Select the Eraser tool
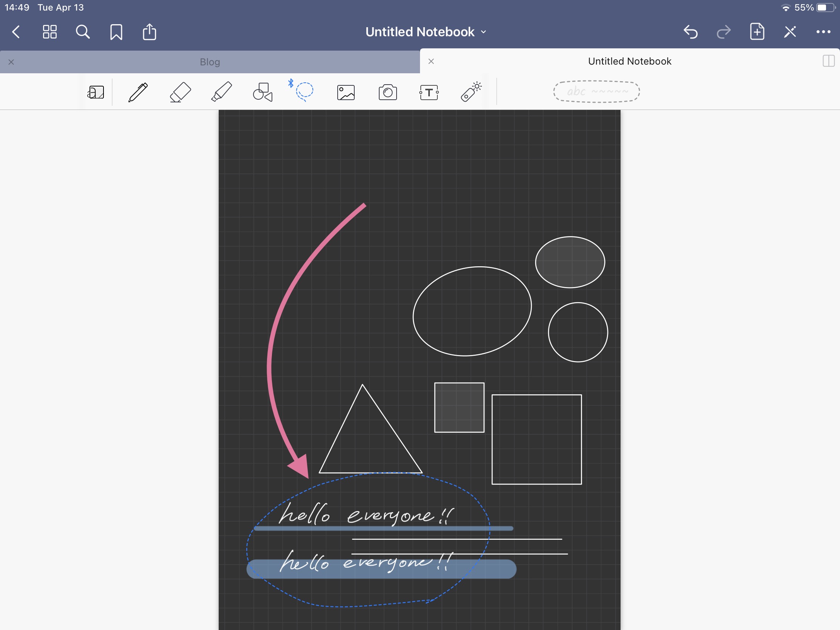This screenshot has width=840, height=630. 180,92
